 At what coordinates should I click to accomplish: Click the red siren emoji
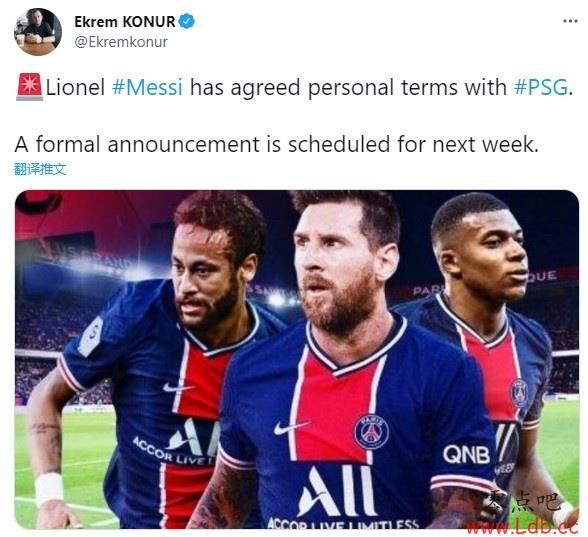click(x=29, y=87)
